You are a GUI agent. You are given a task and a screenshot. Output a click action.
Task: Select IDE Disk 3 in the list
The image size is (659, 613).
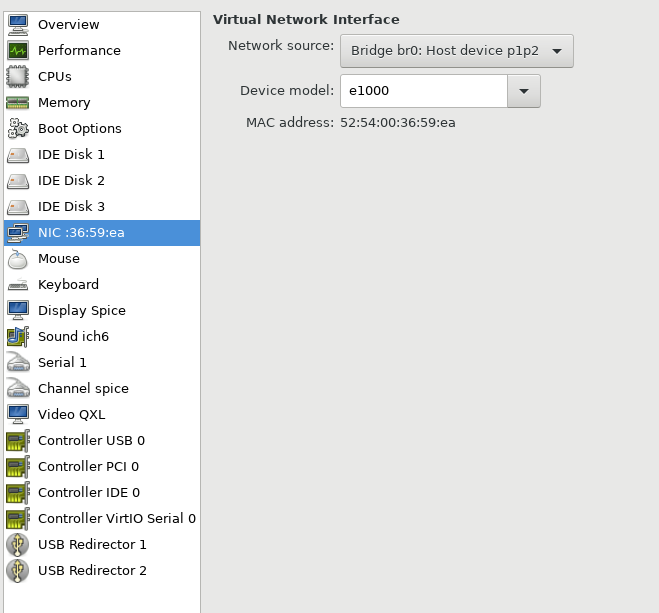(x=102, y=207)
